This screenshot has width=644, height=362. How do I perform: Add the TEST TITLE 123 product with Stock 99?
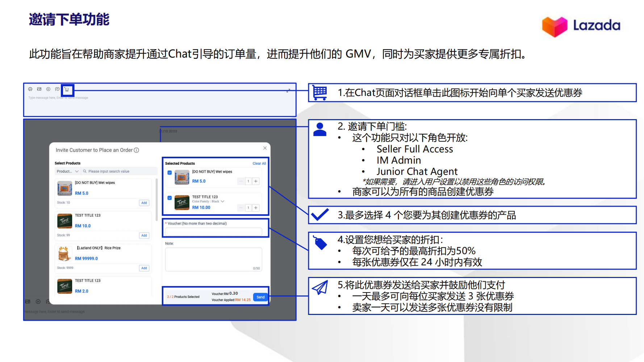(144, 235)
